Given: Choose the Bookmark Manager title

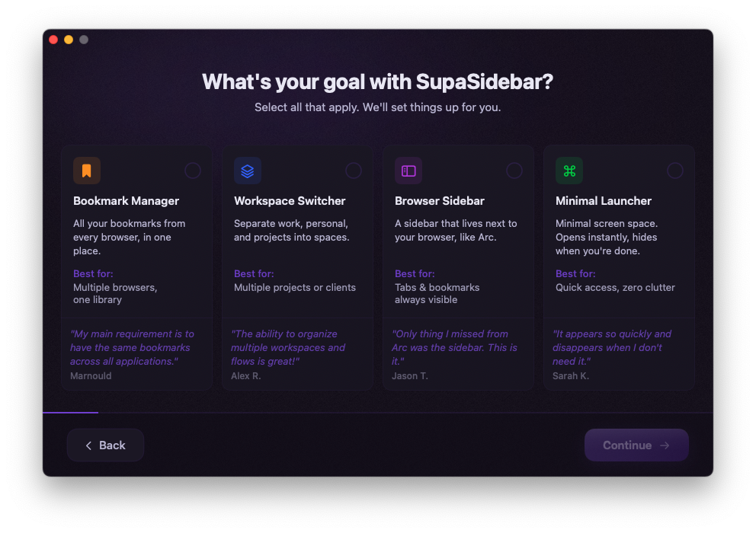Looking at the screenshot, I should (x=127, y=201).
